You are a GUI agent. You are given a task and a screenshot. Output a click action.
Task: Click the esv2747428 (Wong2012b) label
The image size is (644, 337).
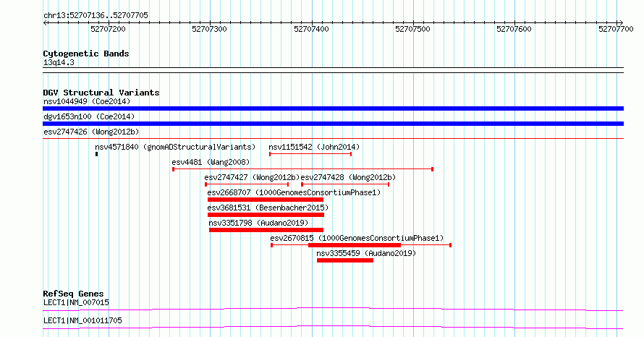[x=348, y=177]
